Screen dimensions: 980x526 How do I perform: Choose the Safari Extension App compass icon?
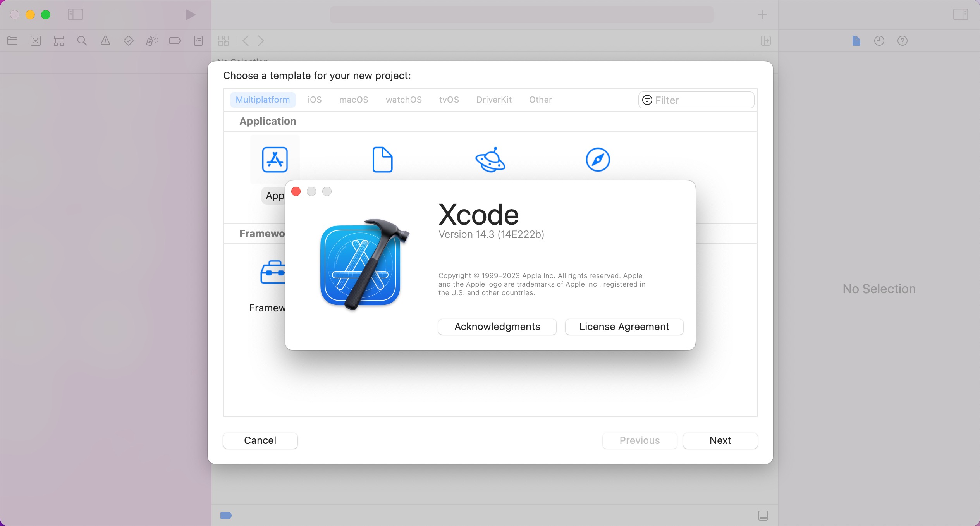pos(597,159)
